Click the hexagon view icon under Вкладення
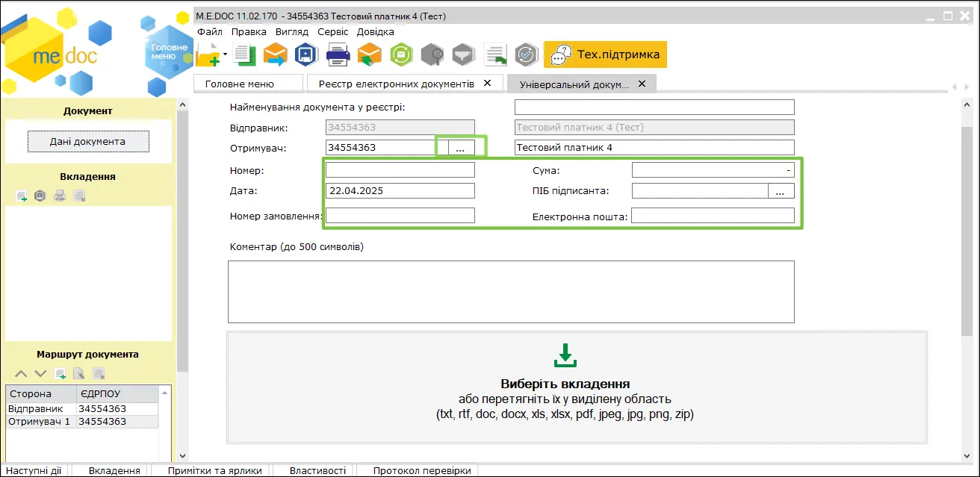The image size is (980, 477). point(40,196)
